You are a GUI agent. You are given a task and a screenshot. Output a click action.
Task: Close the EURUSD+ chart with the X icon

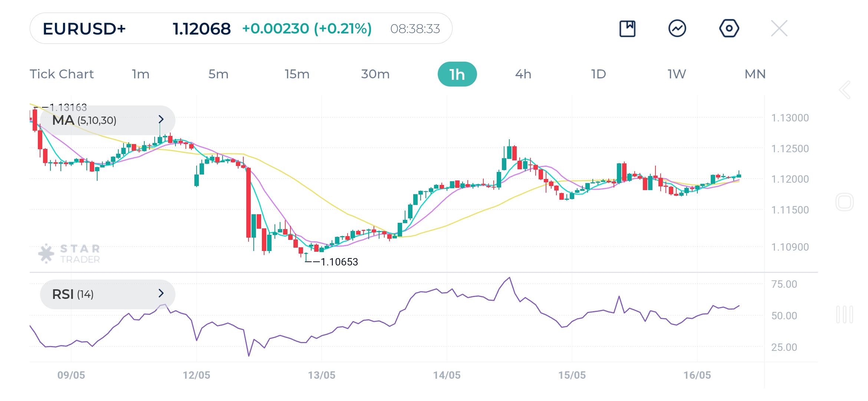[779, 28]
